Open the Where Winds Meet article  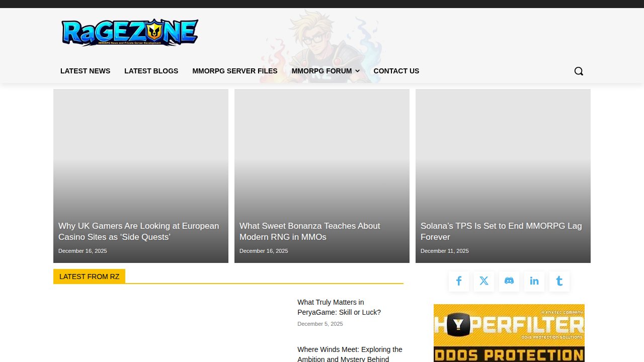(350, 353)
